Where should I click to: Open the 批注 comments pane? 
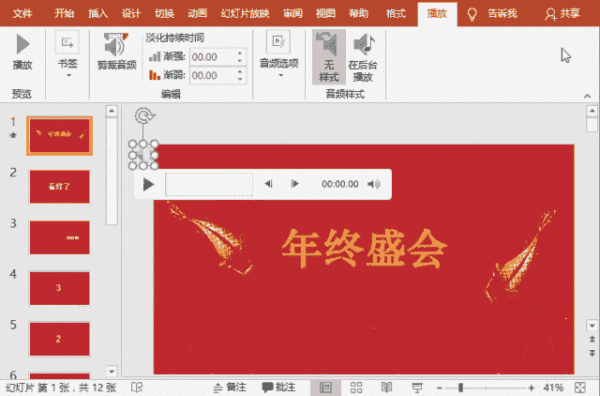[279, 387]
